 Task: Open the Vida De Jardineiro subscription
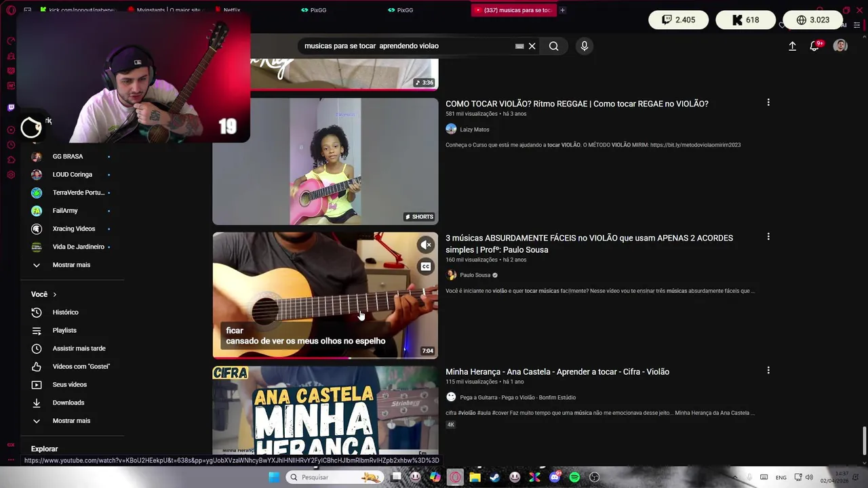click(71, 247)
